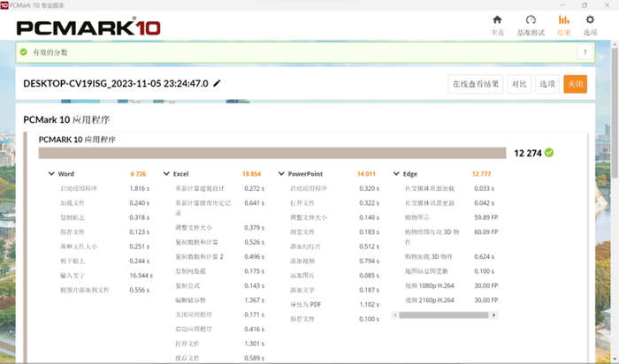
Task: Click the PowerPoint score 14 011
Action: (x=366, y=174)
